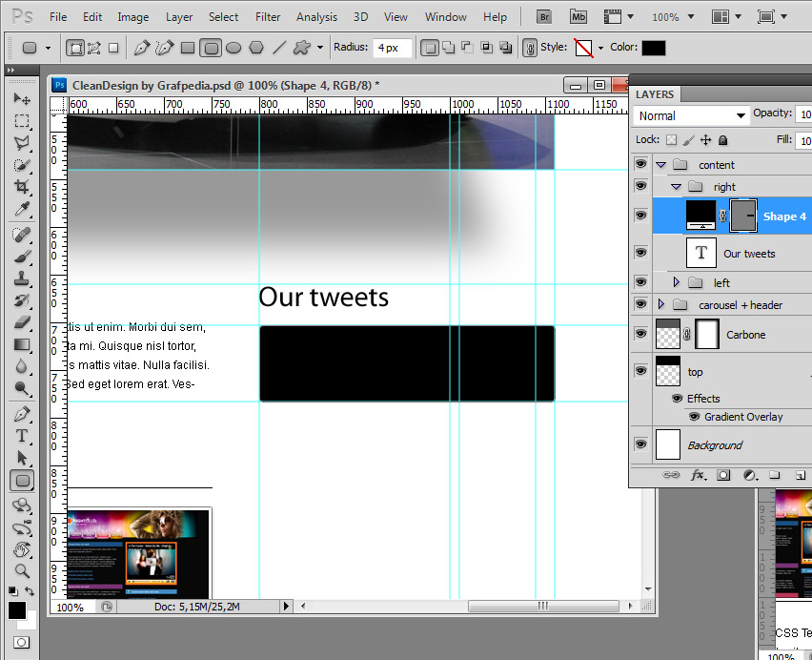Viewport: 812px width, 660px height.
Task: Expand the carousel + header group
Action: (x=660, y=304)
